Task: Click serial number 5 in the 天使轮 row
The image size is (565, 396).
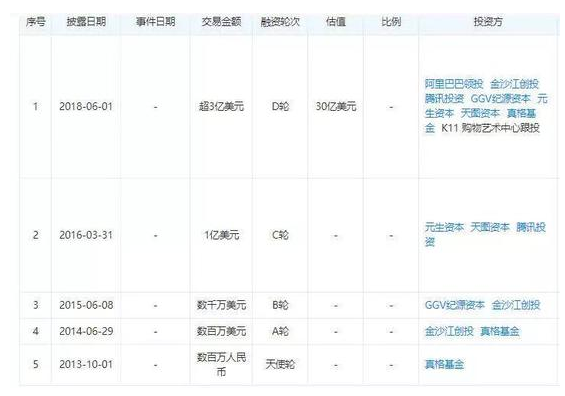Action: click(35, 364)
